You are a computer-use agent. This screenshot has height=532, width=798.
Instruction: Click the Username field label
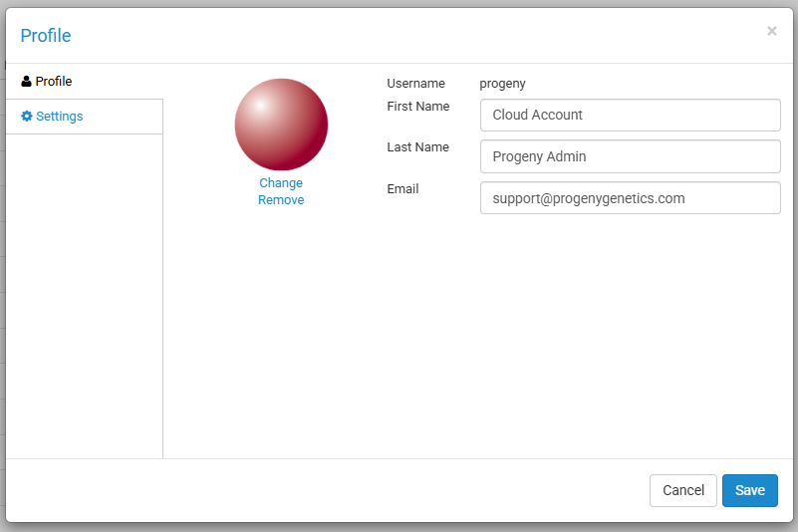pyautogui.click(x=415, y=84)
